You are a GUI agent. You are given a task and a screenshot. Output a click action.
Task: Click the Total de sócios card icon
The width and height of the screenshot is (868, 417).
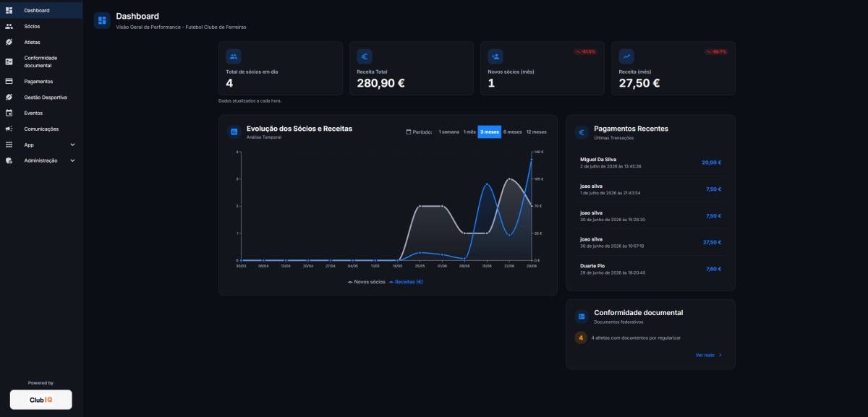point(234,56)
